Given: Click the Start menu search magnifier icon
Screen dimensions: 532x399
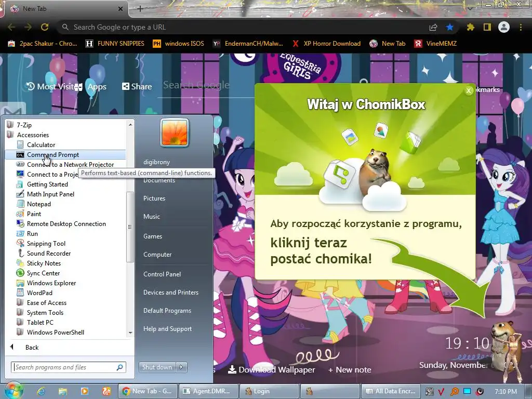Looking at the screenshot, I should [120, 367].
